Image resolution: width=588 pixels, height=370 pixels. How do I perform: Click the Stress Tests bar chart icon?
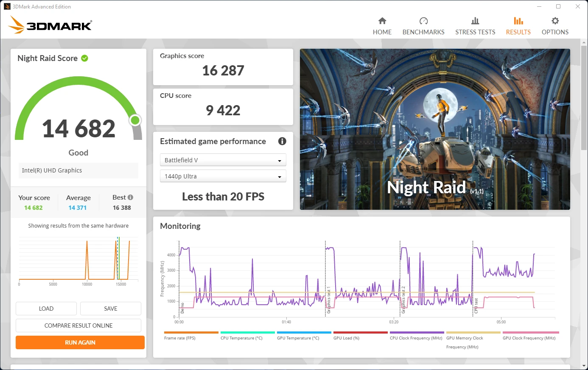click(475, 21)
